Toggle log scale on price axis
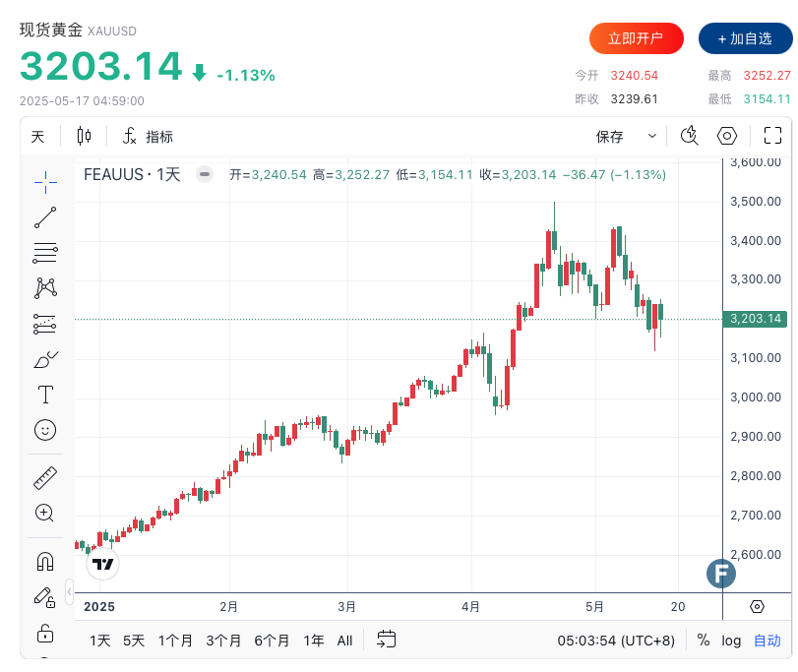 click(x=731, y=641)
